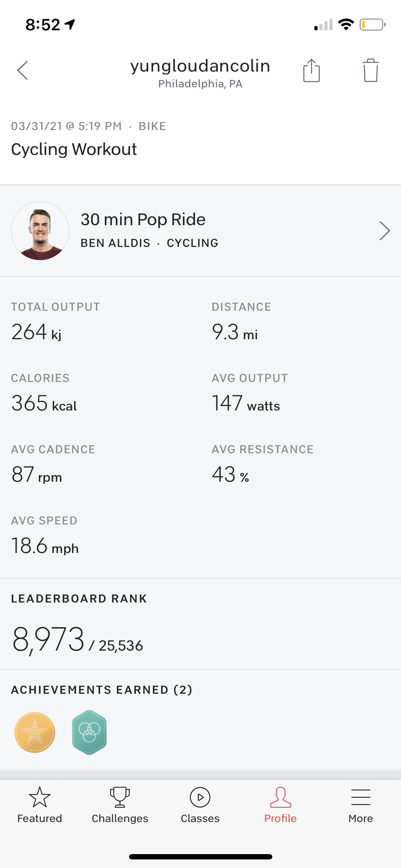
Task: Tap the Achievements Earned (2) heading
Action: click(102, 690)
